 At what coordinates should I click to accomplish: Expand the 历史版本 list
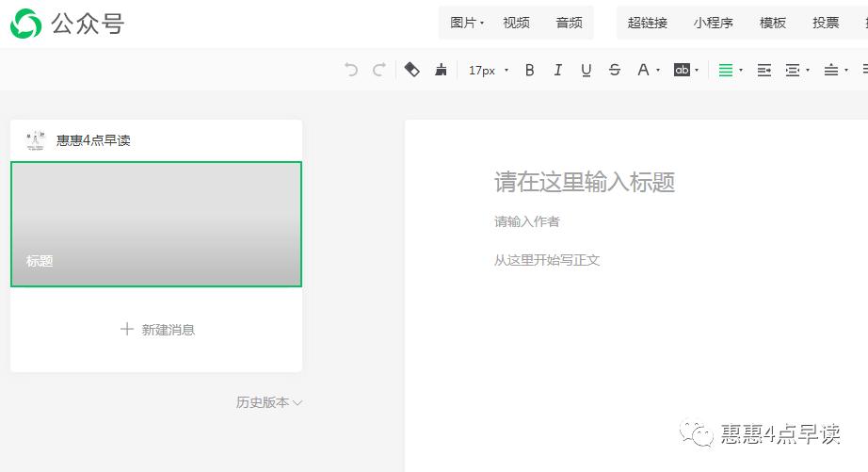click(x=269, y=402)
